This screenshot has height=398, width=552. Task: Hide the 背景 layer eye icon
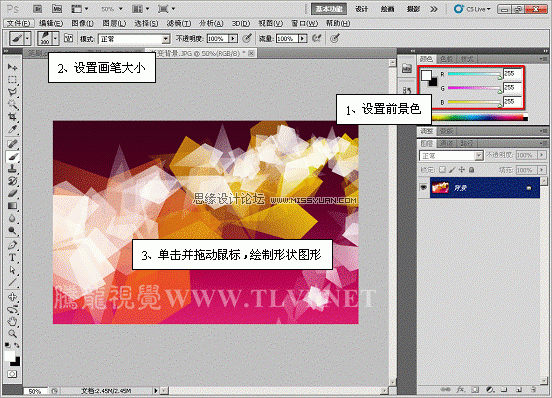[x=424, y=188]
